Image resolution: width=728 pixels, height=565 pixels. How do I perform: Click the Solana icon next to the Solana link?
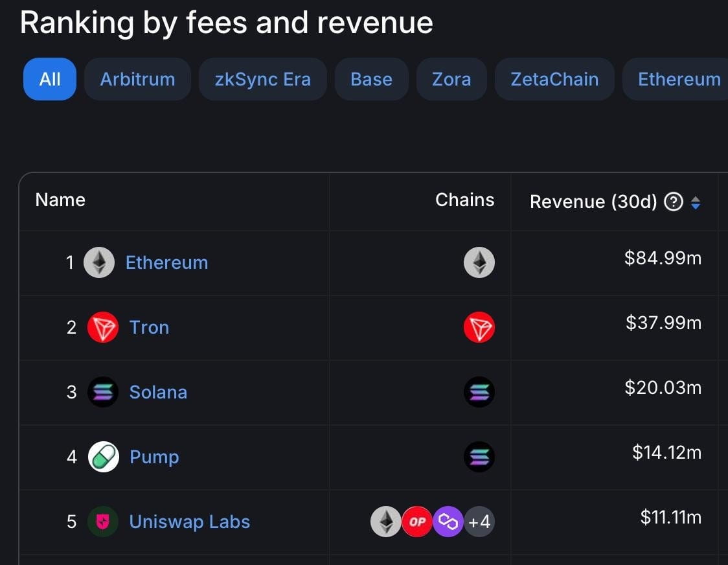[102, 392]
